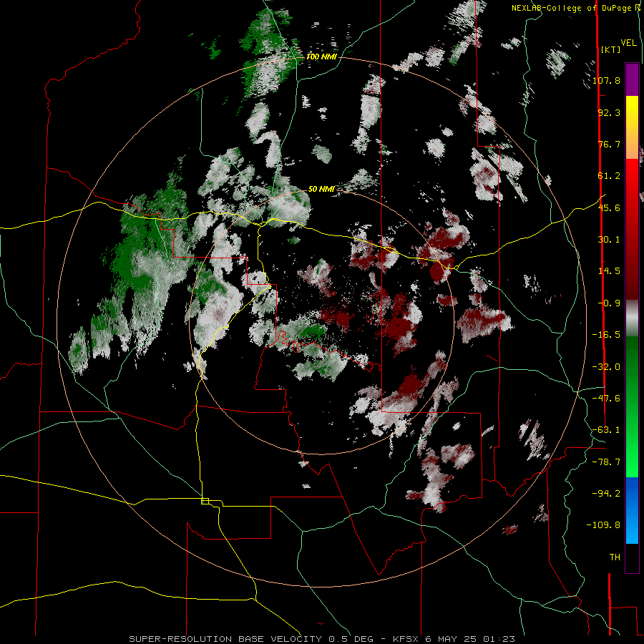Image resolution: width=644 pixels, height=644 pixels.
Task: Click the Super-Resolution Base Velocity footer caption
Action: pyautogui.click(x=322, y=639)
